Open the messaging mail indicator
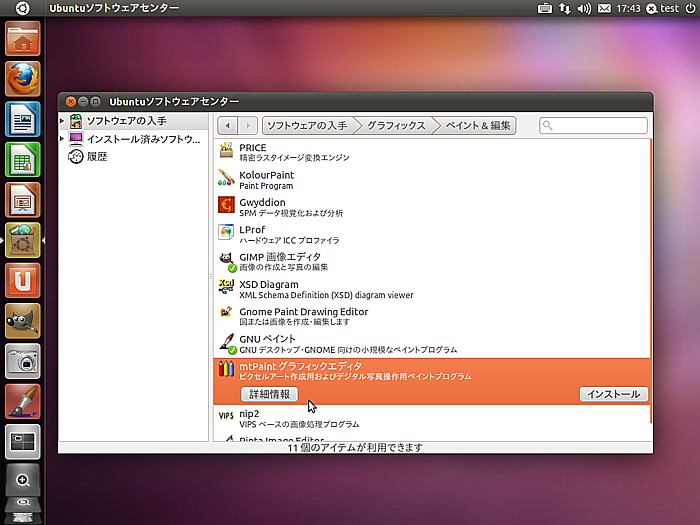700x525 pixels. coord(604,8)
